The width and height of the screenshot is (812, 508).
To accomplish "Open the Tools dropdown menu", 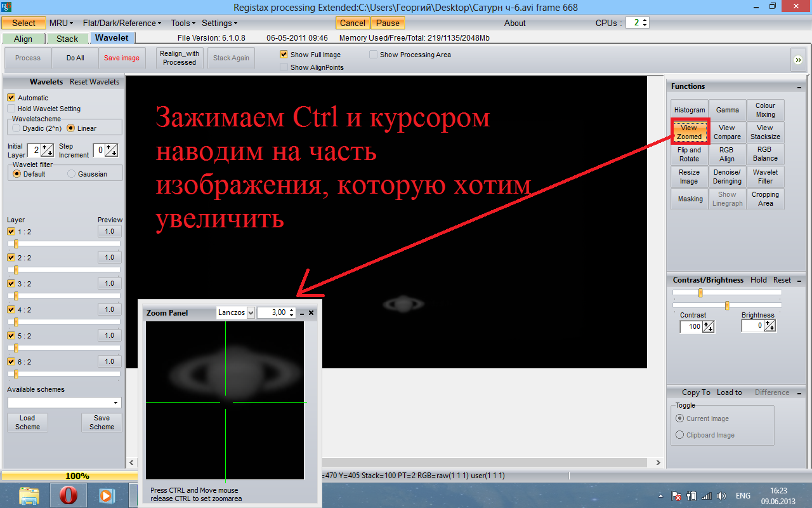I will [183, 23].
